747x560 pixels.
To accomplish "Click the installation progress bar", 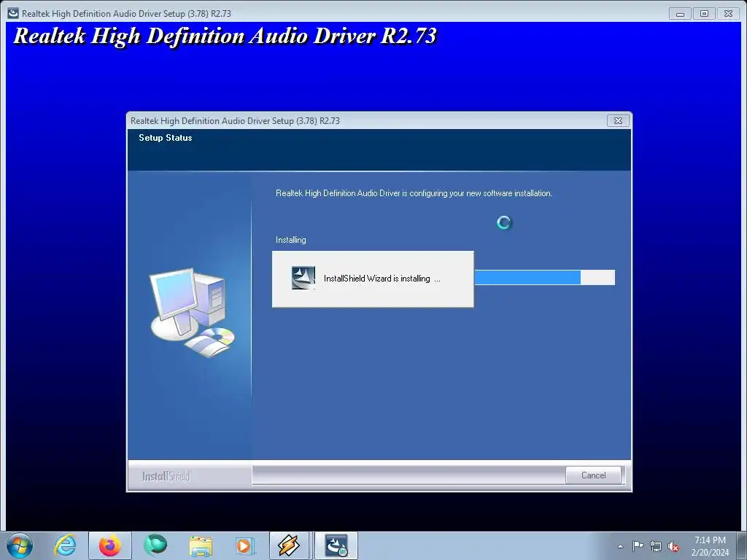I will [x=544, y=278].
